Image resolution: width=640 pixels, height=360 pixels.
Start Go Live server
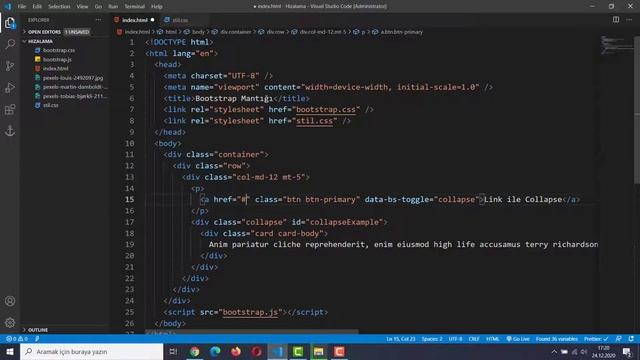(x=518, y=339)
